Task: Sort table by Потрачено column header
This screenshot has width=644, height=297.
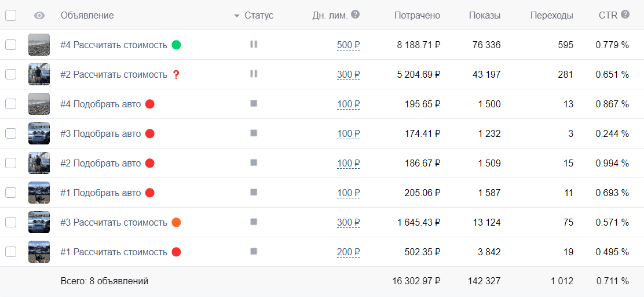Action: pos(417,16)
